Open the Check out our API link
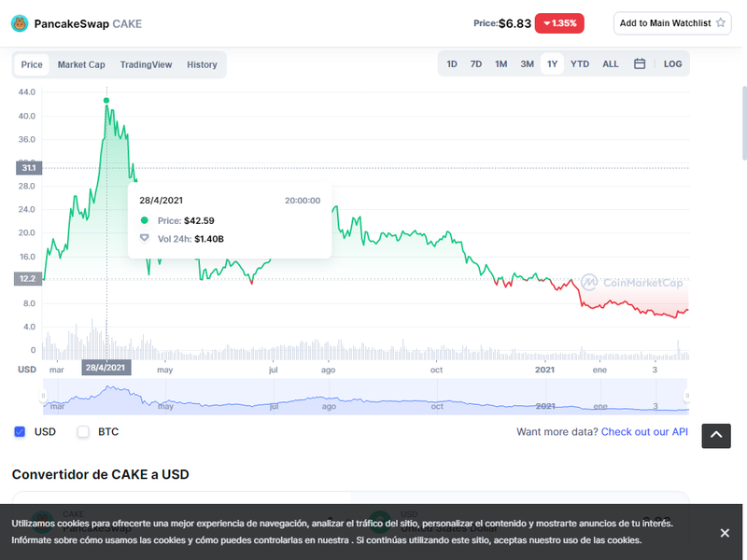Image resolution: width=747 pixels, height=560 pixels. point(644,432)
